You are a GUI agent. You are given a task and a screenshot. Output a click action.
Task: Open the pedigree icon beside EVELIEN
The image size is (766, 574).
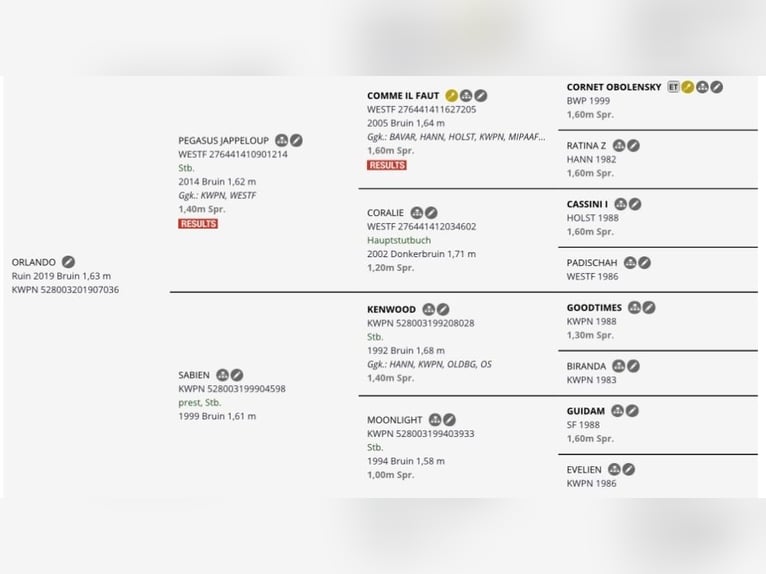(614, 469)
